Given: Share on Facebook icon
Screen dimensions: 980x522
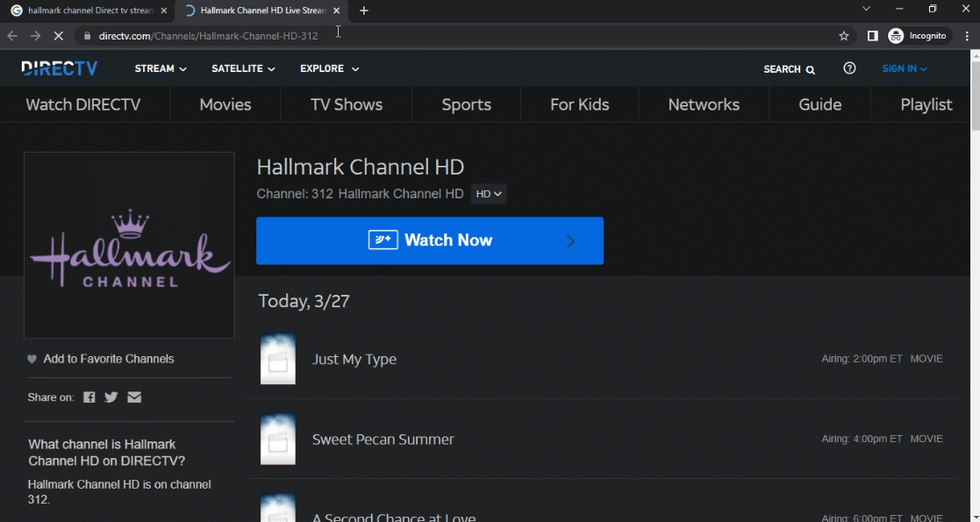Looking at the screenshot, I should click(x=89, y=397).
